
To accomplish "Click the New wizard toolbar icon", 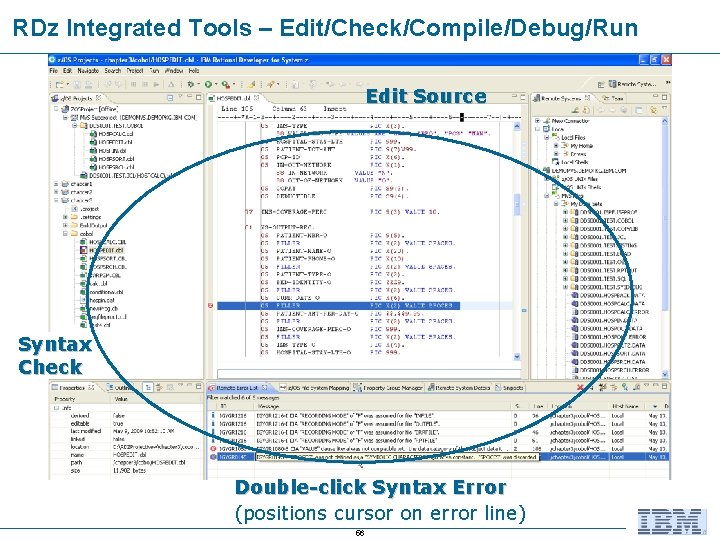I will [60, 84].
